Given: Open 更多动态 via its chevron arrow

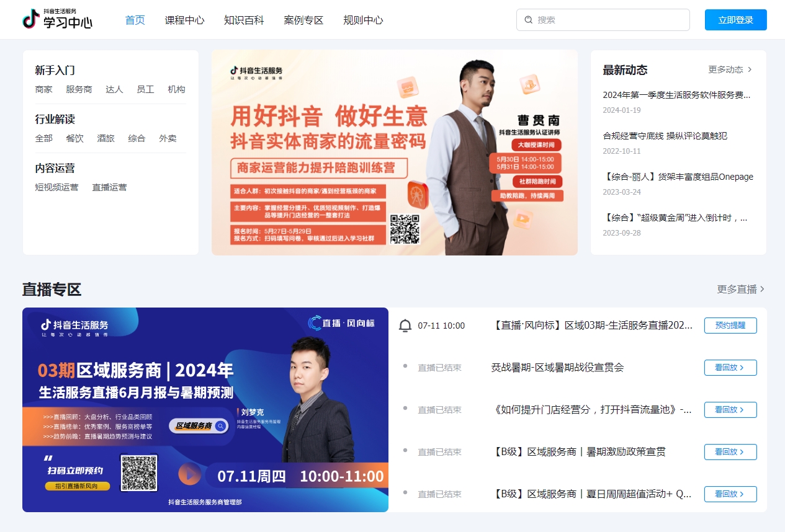Looking at the screenshot, I should pyautogui.click(x=751, y=69).
